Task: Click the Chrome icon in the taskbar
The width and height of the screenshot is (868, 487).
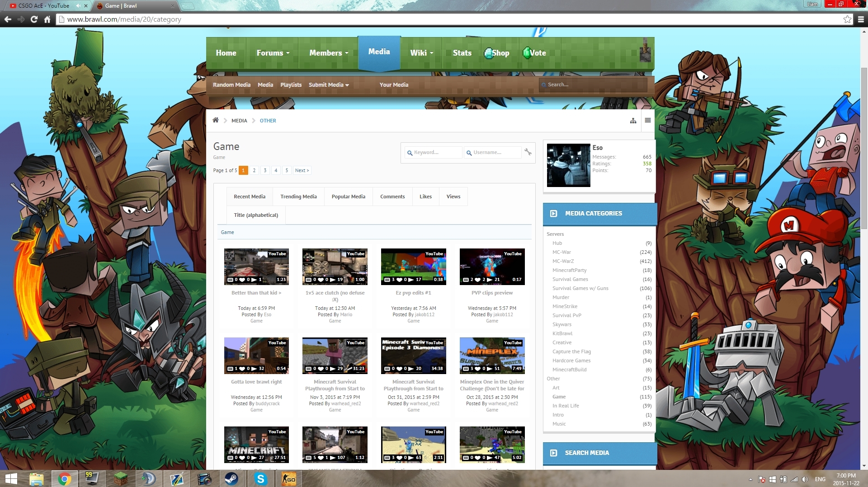Action: (64, 479)
